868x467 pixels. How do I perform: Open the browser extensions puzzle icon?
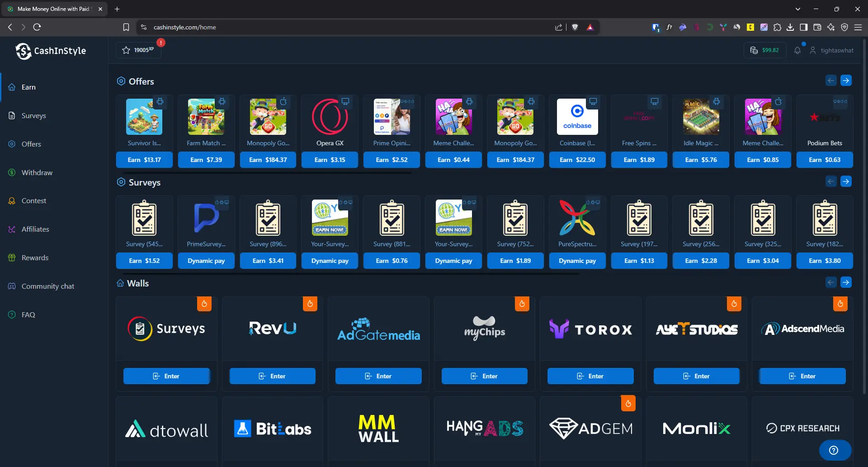[777, 27]
